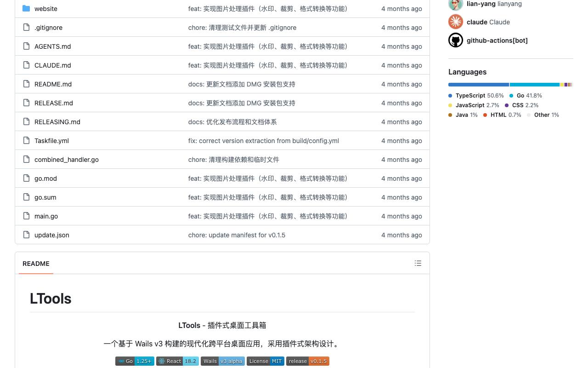Click the Wails v3 alpha badge
The image size is (588, 368).
(x=223, y=361)
